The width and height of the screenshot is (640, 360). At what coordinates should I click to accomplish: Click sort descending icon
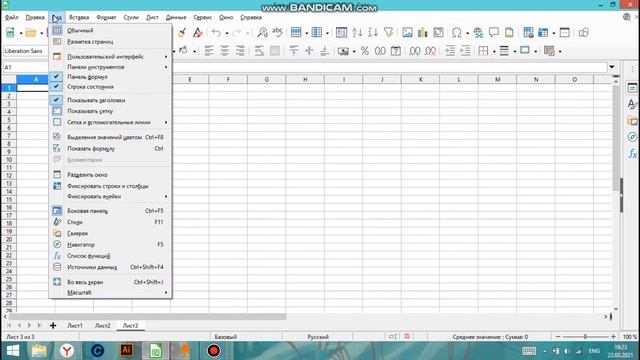(x=373, y=33)
